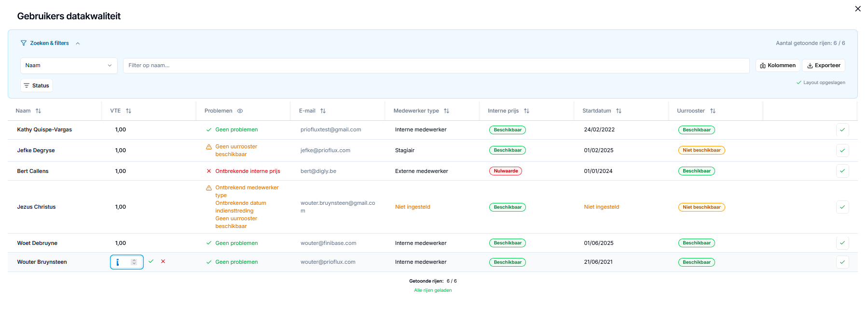868x314 pixels.
Task: Click Niet ingesteld medewerker type of Jezus Christus
Action: 413,207
